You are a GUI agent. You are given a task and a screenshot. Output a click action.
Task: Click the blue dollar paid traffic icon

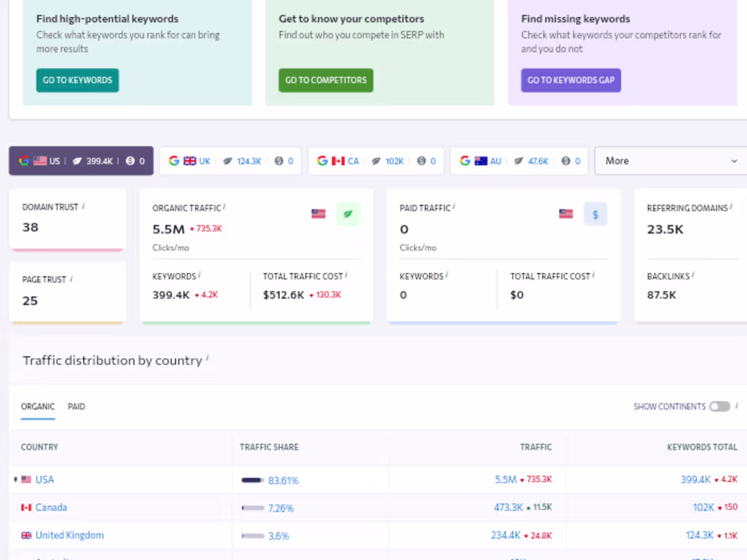[x=595, y=214]
